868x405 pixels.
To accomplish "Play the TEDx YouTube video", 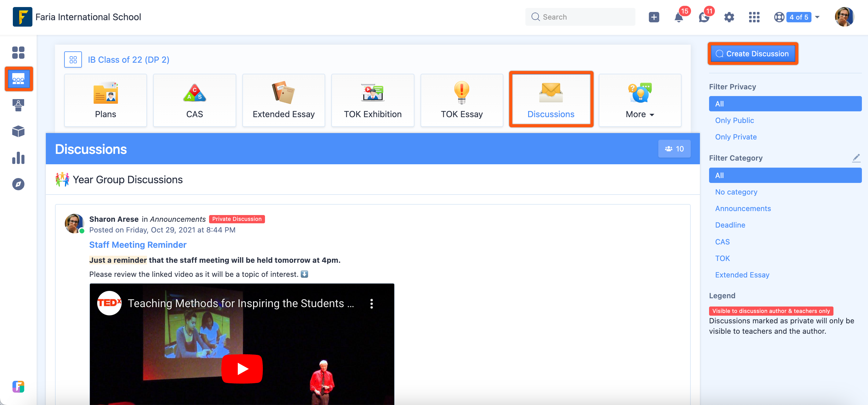I will (241, 369).
